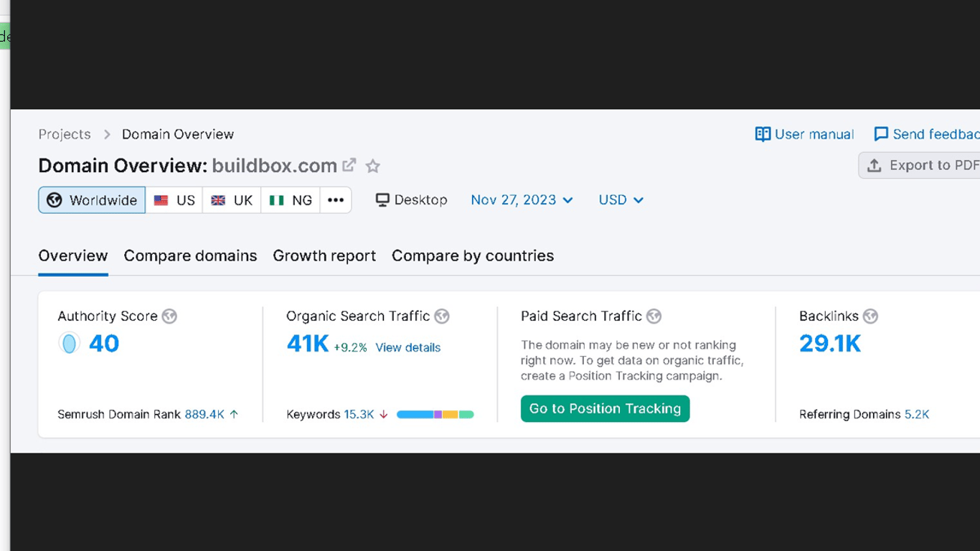Open buildbox.com external link icon
This screenshot has height=551, width=980.
349,165
